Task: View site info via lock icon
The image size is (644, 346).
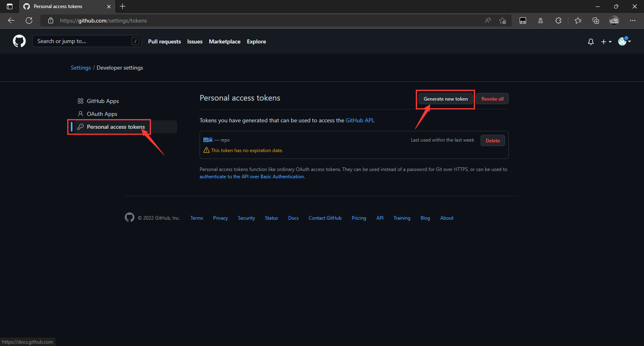Action: 51,21
